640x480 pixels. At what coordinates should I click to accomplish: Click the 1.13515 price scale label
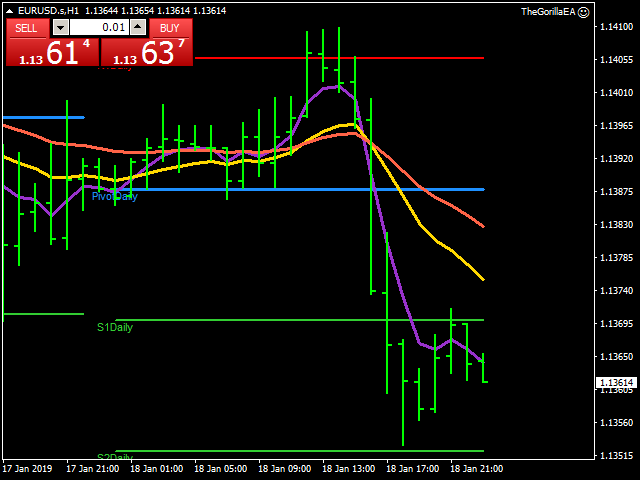[x=616, y=456]
